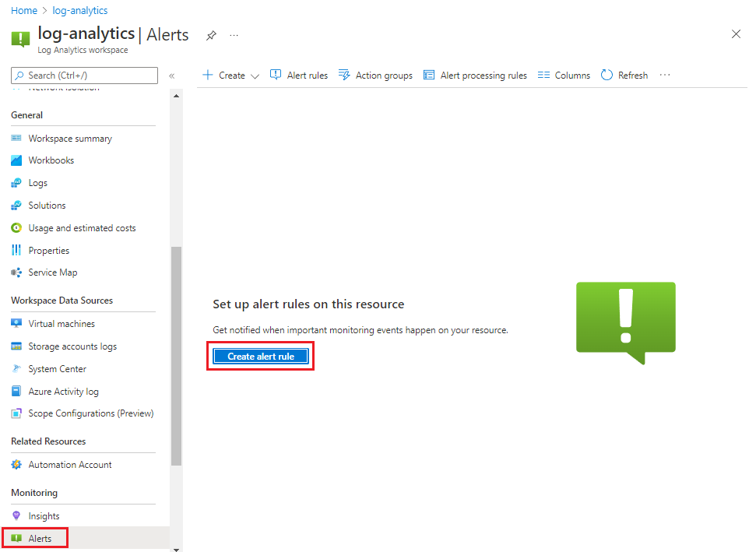Click the Virtual machines monitor icon
This screenshot has height=552, width=756.
[16, 323]
